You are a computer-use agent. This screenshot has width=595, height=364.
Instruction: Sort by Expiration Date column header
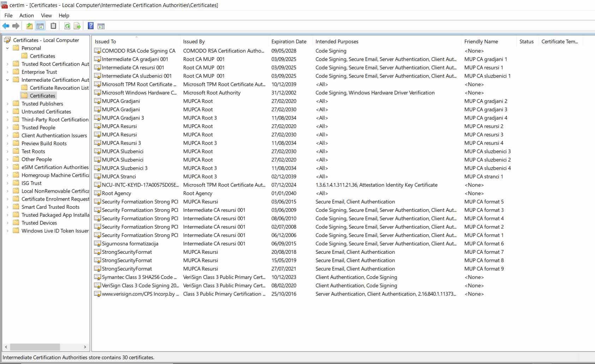tap(288, 42)
